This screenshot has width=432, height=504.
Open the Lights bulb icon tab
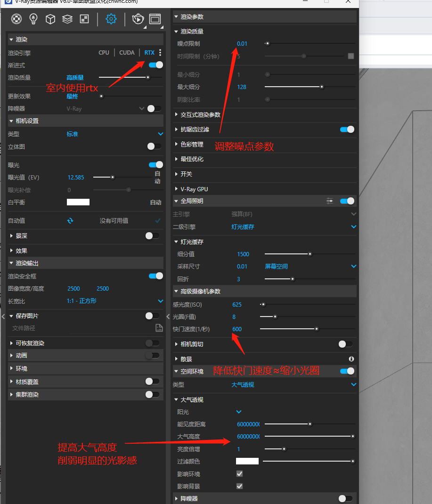coord(33,19)
